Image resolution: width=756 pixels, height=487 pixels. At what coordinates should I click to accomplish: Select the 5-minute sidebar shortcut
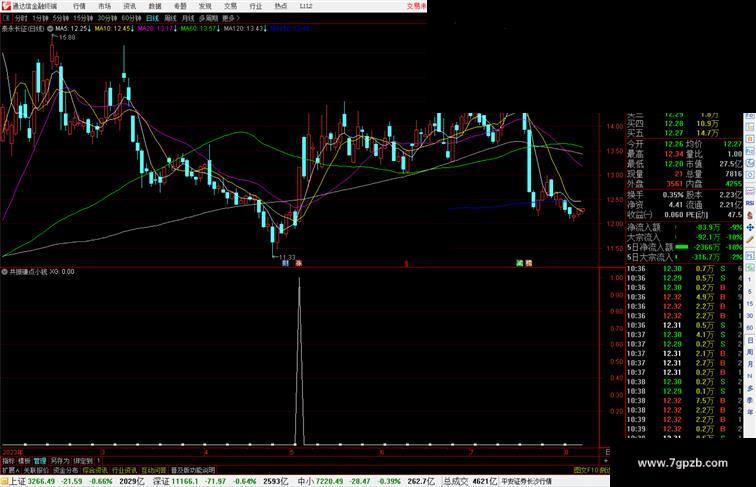750,292
